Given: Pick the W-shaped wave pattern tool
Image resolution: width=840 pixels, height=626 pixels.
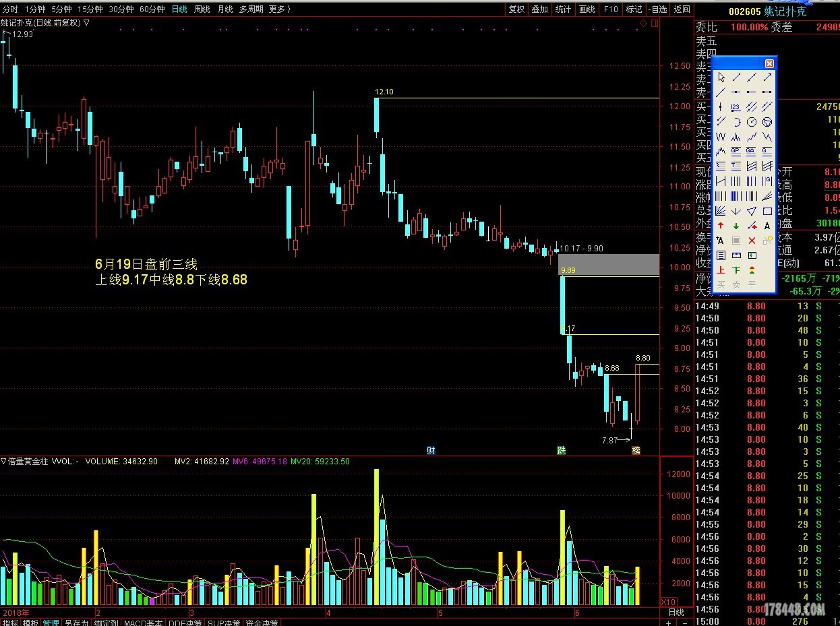Looking at the screenshot, I should (x=721, y=137).
